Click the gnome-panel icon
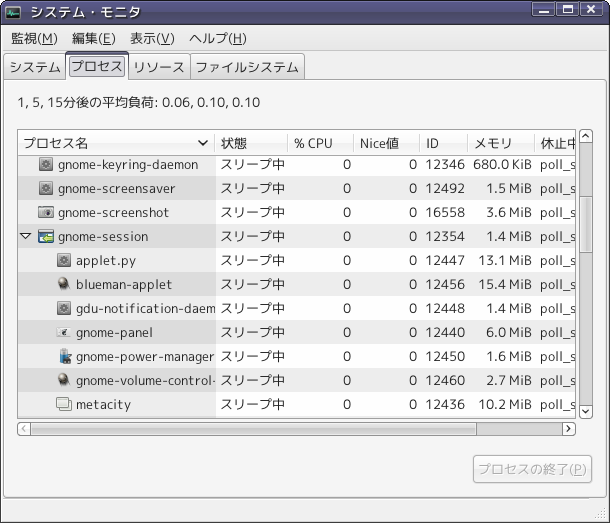This screenshot has height=523, width=610. [x=64, y=332]
